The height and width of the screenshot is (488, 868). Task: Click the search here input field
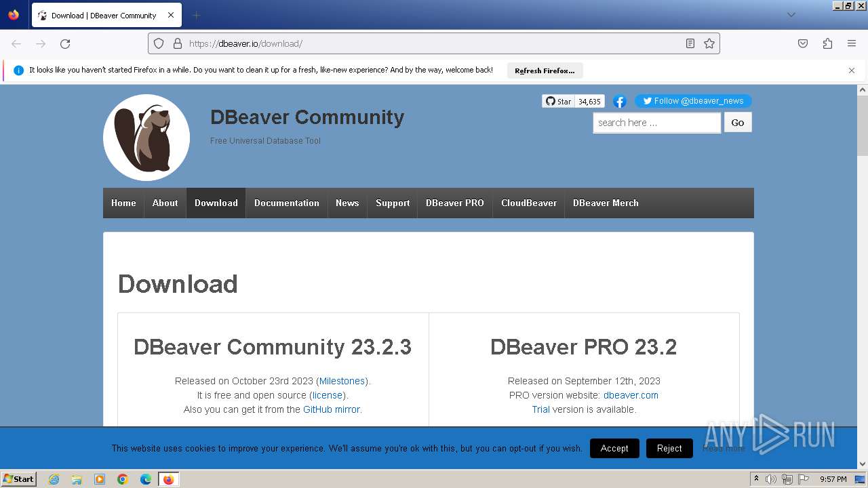(x=656, y=123)
